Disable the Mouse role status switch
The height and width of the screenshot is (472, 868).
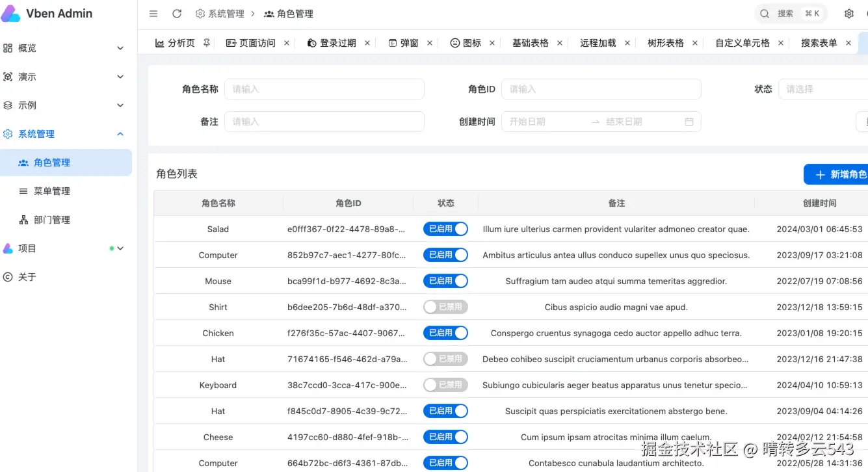(x=445, y=281)
